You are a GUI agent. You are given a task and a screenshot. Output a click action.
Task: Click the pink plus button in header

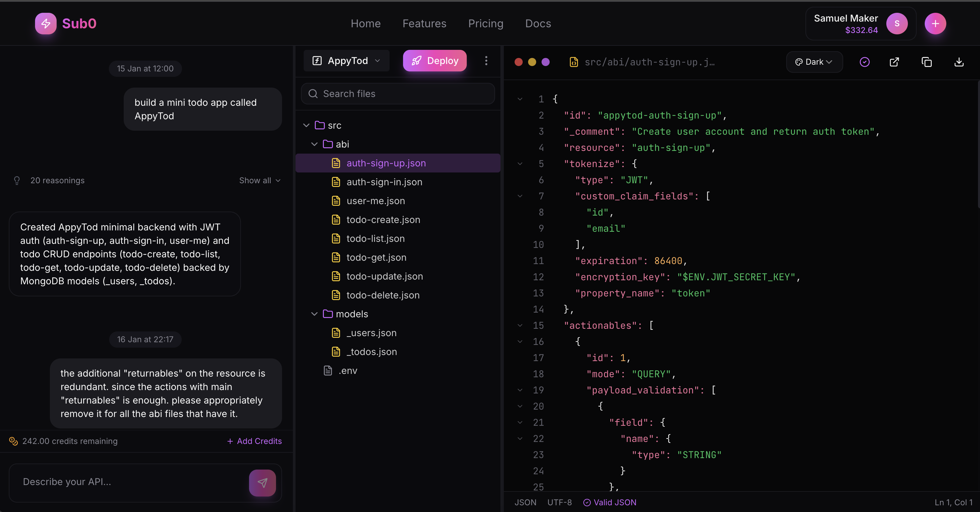[x=935, y=24]
